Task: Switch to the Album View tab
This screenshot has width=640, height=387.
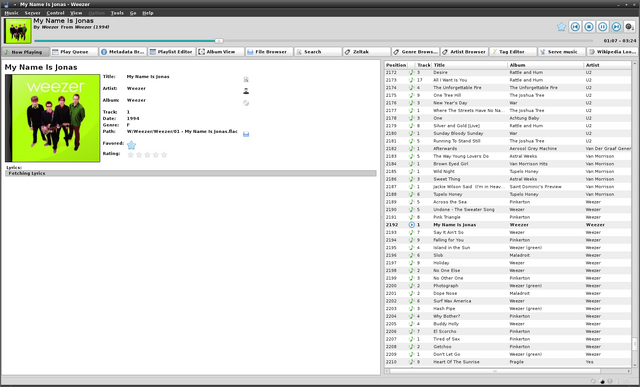Action: (220, 52)
